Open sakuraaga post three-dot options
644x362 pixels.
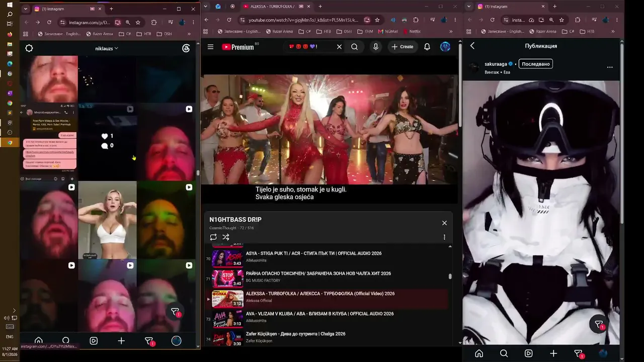coord(610,67)
